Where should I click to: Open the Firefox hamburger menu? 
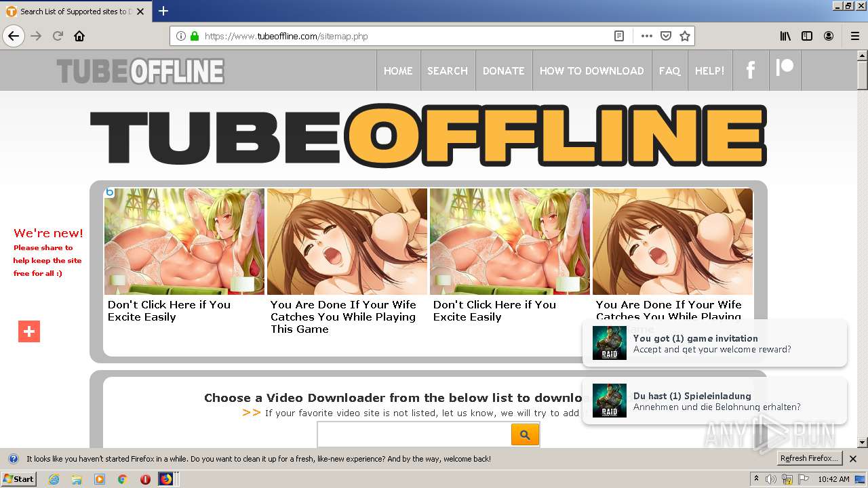pos(854,36)
